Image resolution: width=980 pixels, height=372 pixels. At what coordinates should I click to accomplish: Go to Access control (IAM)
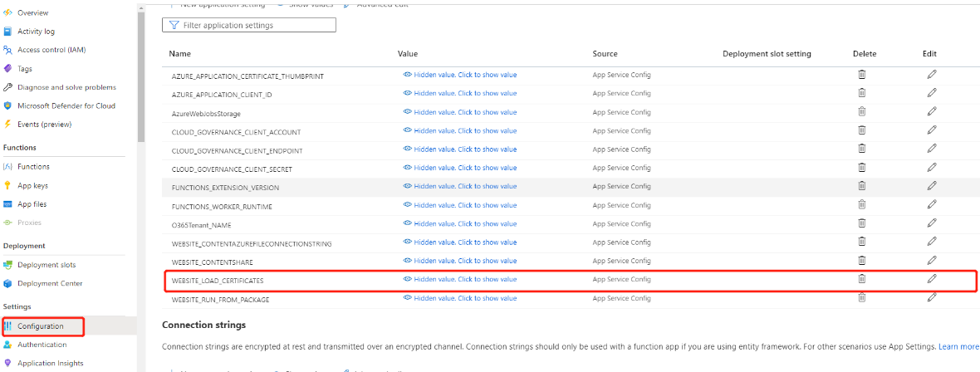[x=51, y=50]
